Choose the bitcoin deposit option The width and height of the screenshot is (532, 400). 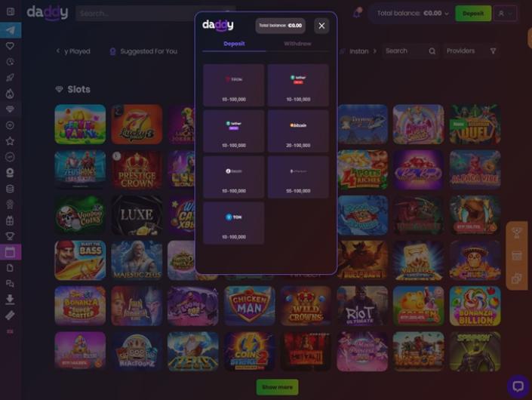tap(298, 131)
